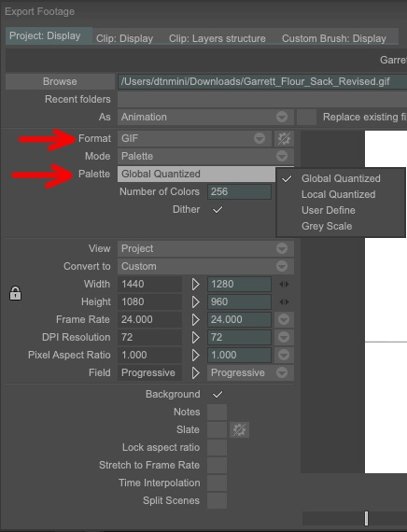Viewport: 407px width, 532px height.
Task: Choose Global Quantized menu option
Action: pyautogui.click(x=341, y=179)
